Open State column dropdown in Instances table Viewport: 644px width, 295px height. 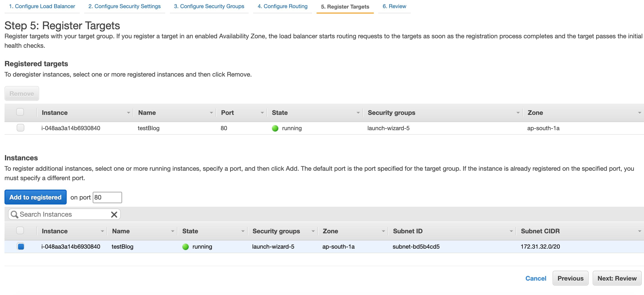(x=243, y=231)
